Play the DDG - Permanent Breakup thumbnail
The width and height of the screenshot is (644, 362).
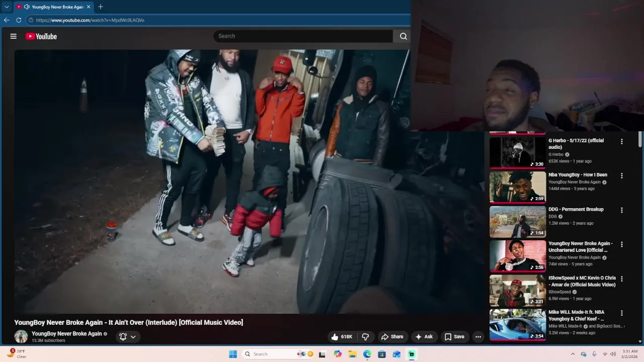[x=518, y=221]
